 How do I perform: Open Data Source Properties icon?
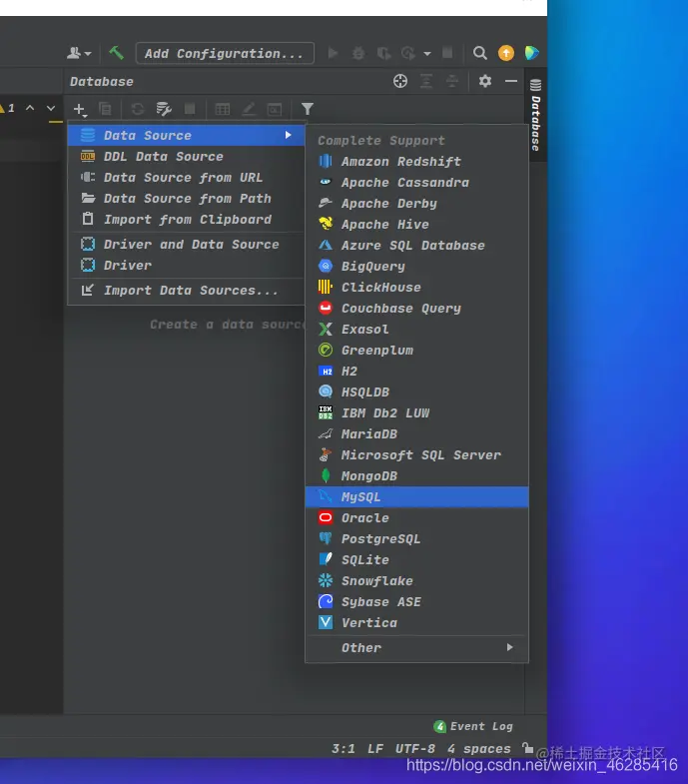coord(164,109)
